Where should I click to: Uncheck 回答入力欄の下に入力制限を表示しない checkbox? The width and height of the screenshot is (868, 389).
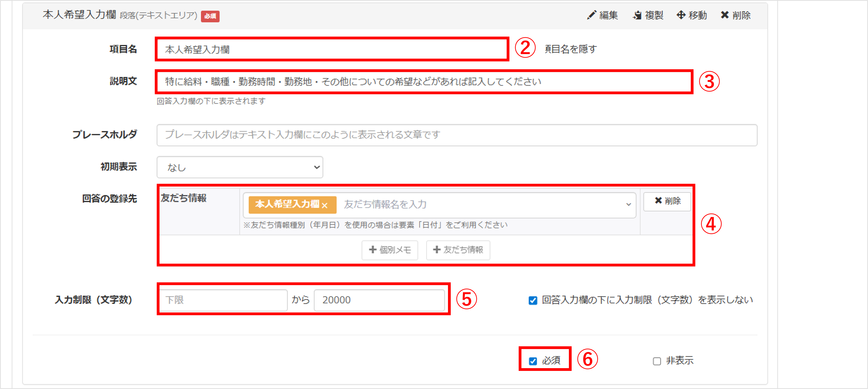coord(533,300)
